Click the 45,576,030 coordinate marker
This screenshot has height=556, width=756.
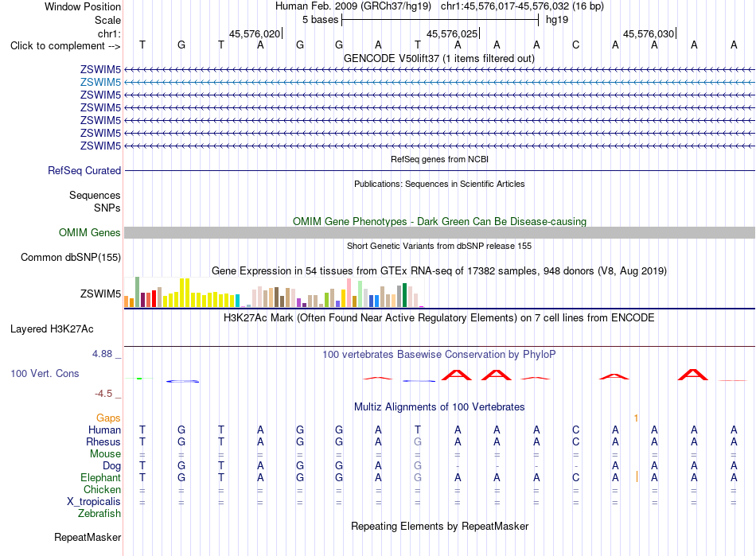[649, 33]
